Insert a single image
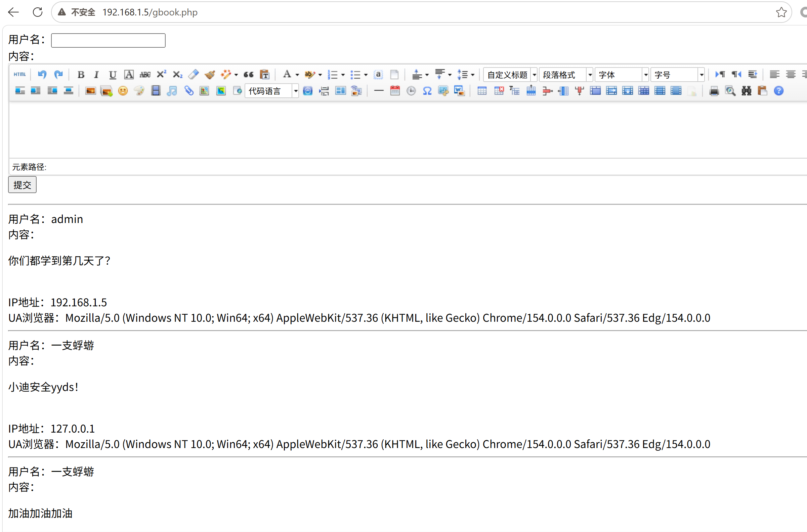Image resolution: width=807 pixels, height=532 pixels. [90, 91]
